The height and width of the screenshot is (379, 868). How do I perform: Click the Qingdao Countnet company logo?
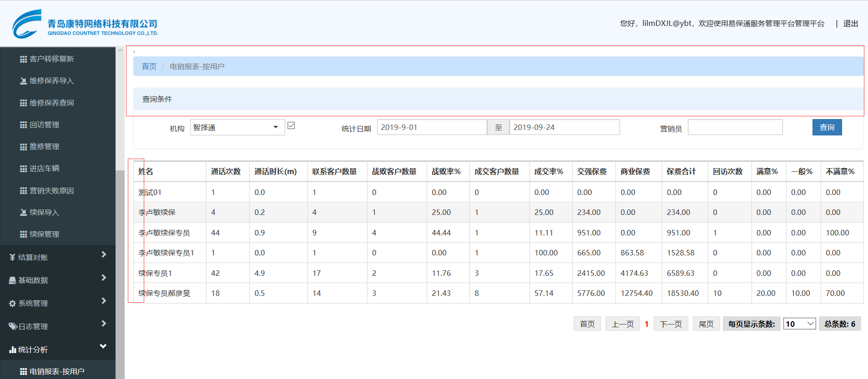85,24
